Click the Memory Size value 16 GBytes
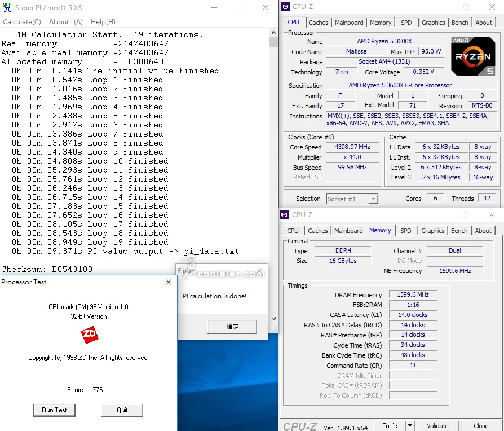This screenshot has height=431, width=504. click(x=343, y=261)
